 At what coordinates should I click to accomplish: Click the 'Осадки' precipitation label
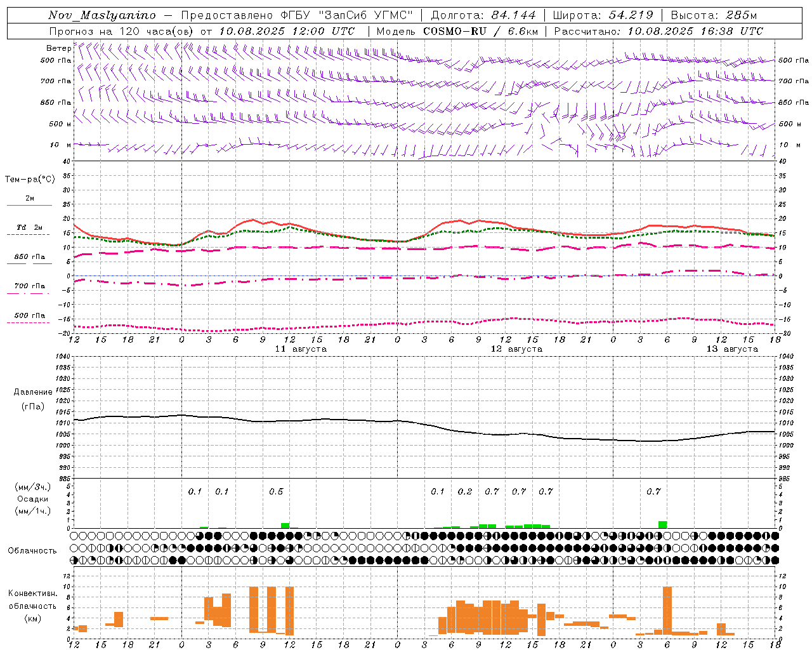33,499
